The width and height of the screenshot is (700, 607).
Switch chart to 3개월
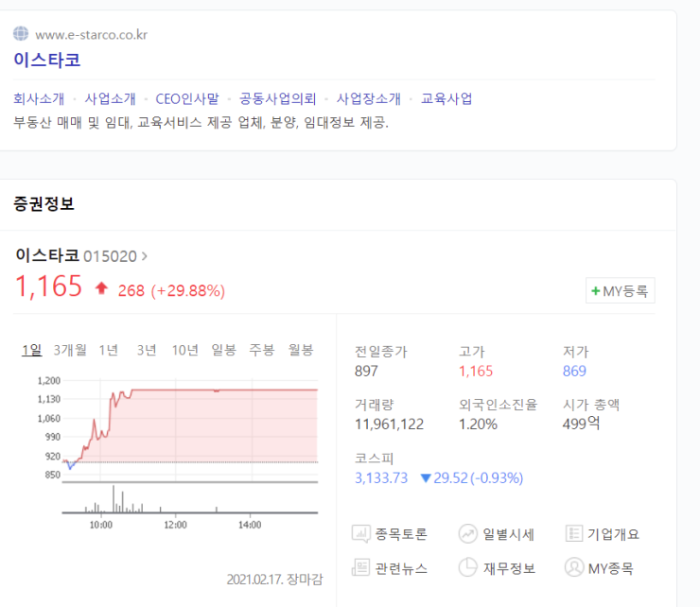pos(70,350)
